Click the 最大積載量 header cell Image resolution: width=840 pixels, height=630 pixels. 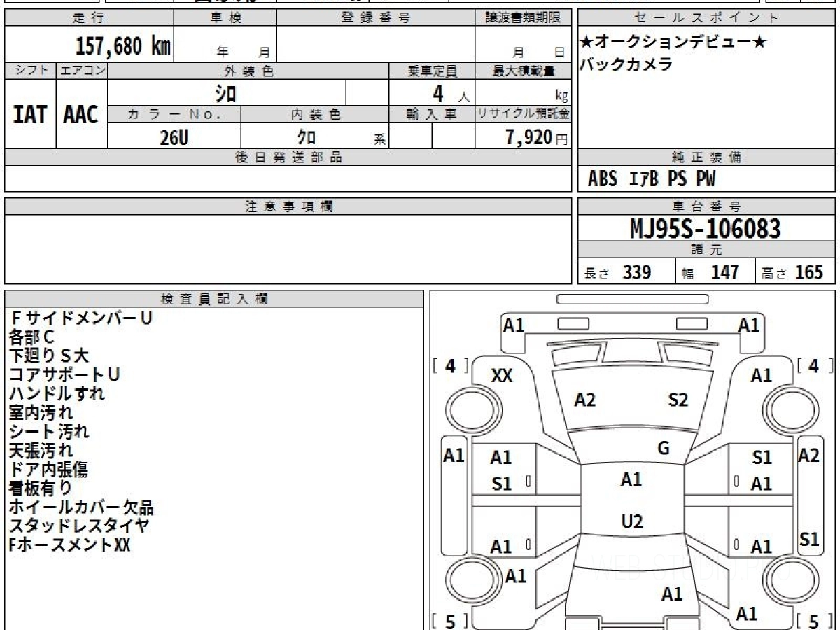(x=523, y=71)
